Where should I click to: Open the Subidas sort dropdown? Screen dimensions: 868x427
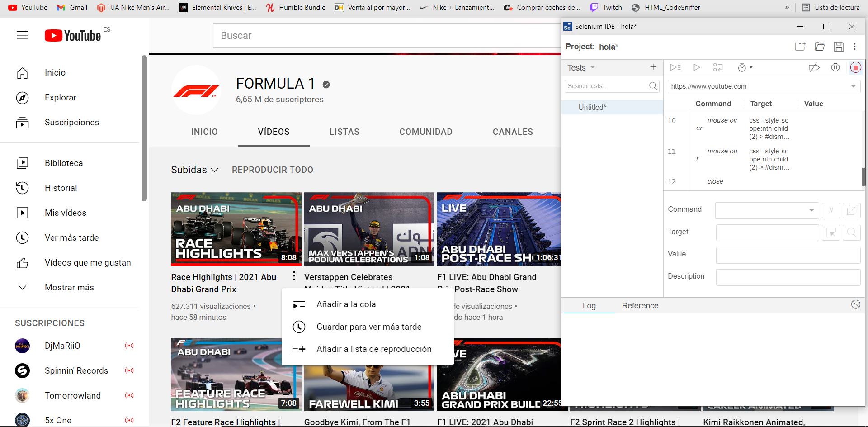(195, 170)
